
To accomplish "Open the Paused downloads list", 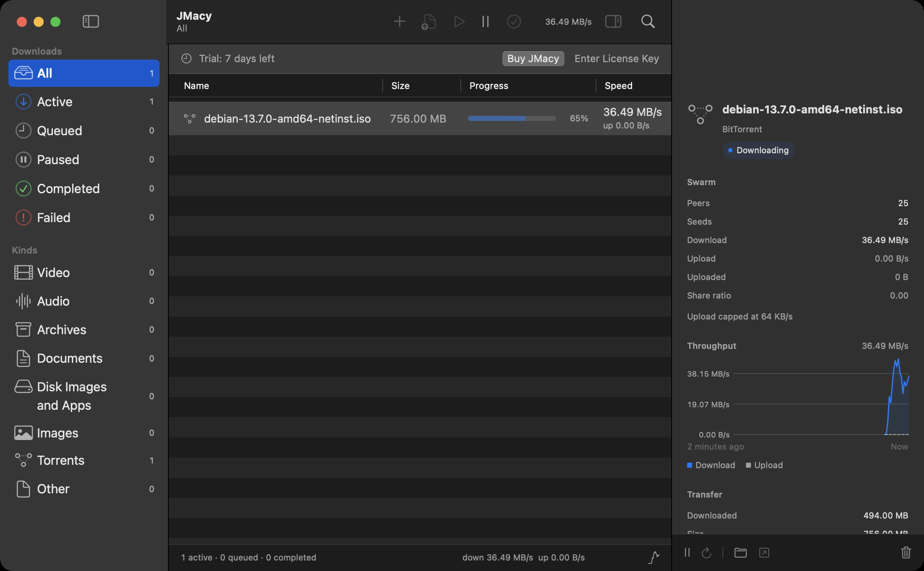I will [x=84, y=160].
